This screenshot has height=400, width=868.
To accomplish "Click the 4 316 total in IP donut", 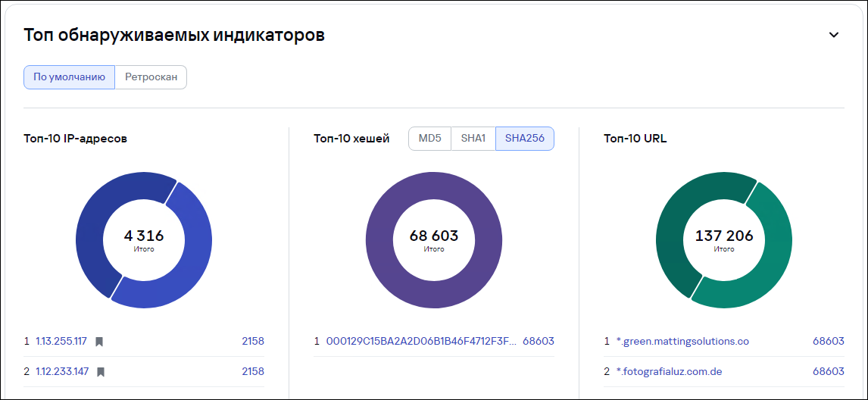I will coord(144,236).
